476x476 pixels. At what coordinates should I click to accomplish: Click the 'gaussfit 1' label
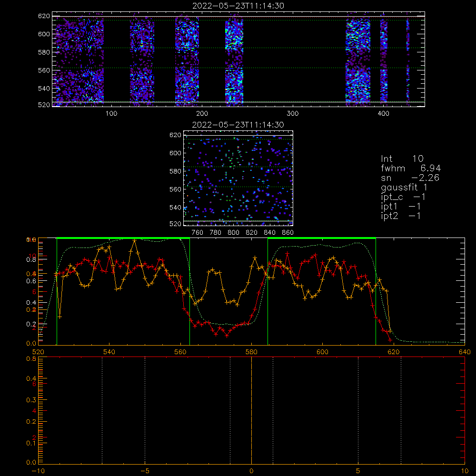(x=404, y=187)
